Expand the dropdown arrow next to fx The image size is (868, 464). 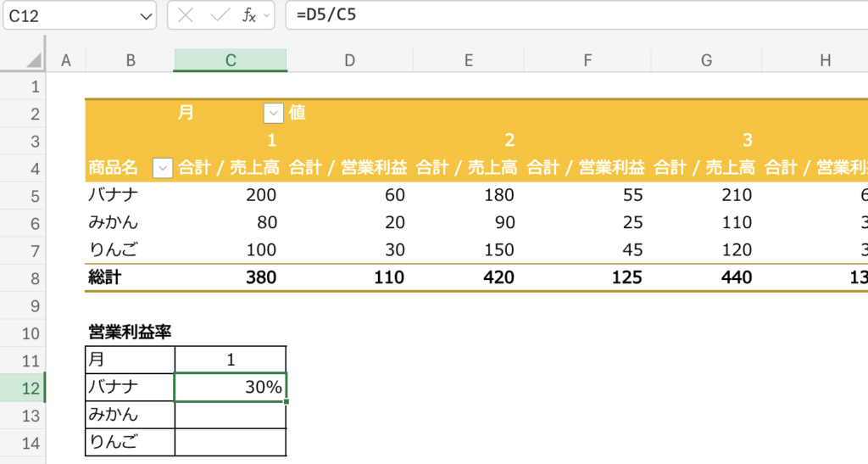[266, 15]
